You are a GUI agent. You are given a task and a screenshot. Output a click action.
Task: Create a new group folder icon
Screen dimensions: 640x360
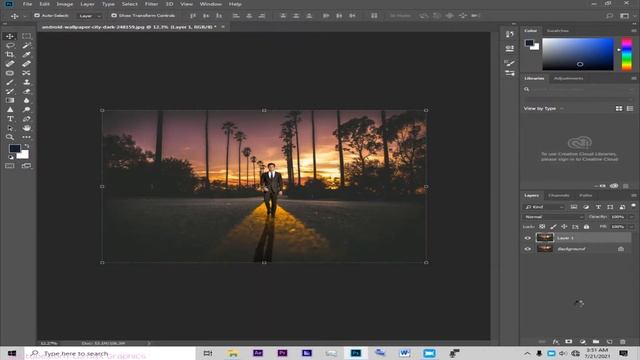point(596,342)
